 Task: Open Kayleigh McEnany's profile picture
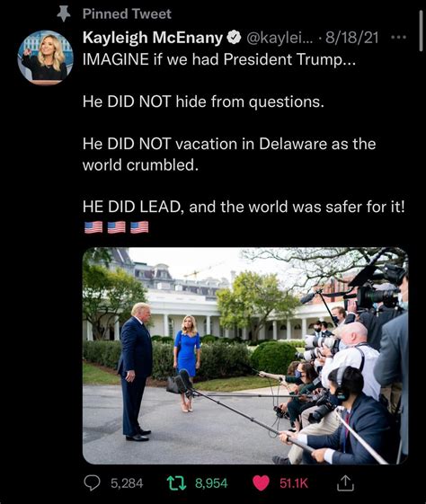point(45,57)
